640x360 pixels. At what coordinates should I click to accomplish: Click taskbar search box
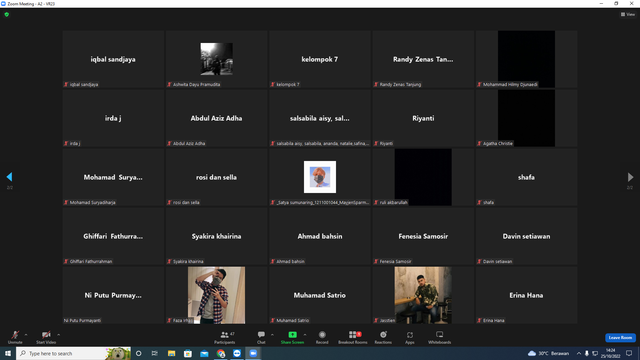[73, 353]
